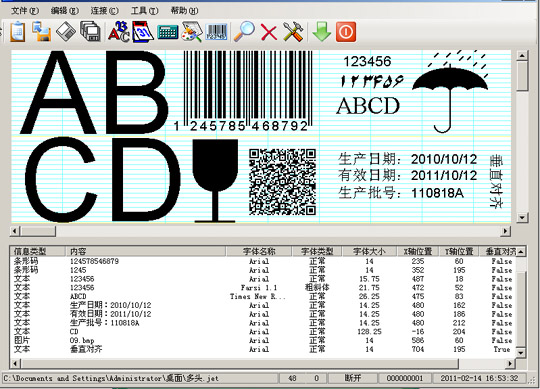
Task: Select the 1245785468792 barcode on canvas
Action: (244, 91)
